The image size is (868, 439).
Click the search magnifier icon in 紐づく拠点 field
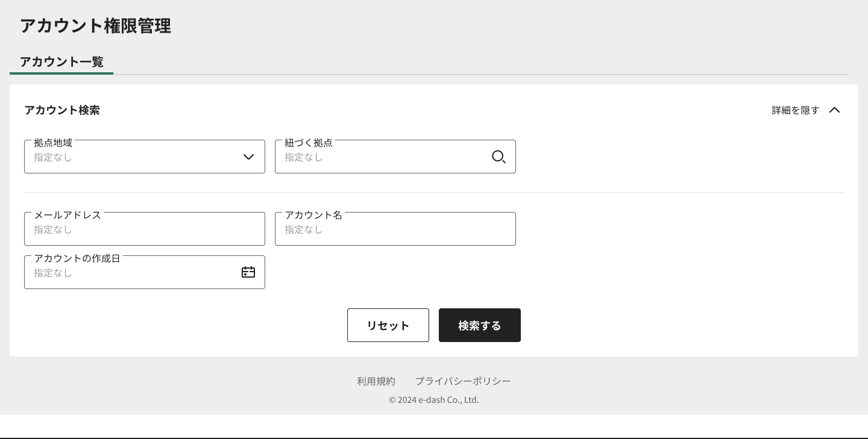pos(498,157)
